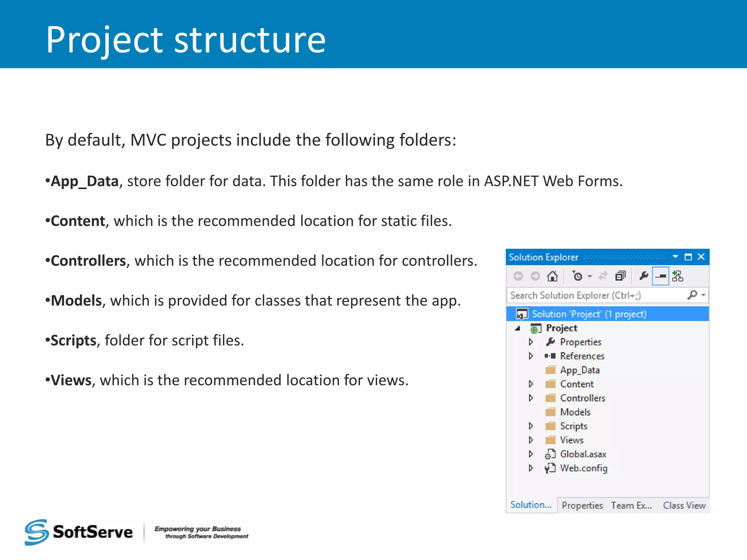Click the Home icon in Solution Explorer
The width and height of the screenshot is (747, 560).
(x=552, y=276)
